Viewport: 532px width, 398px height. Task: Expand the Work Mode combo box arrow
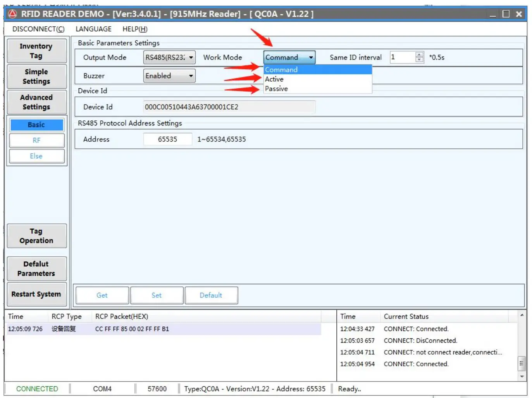click(311, 57)
